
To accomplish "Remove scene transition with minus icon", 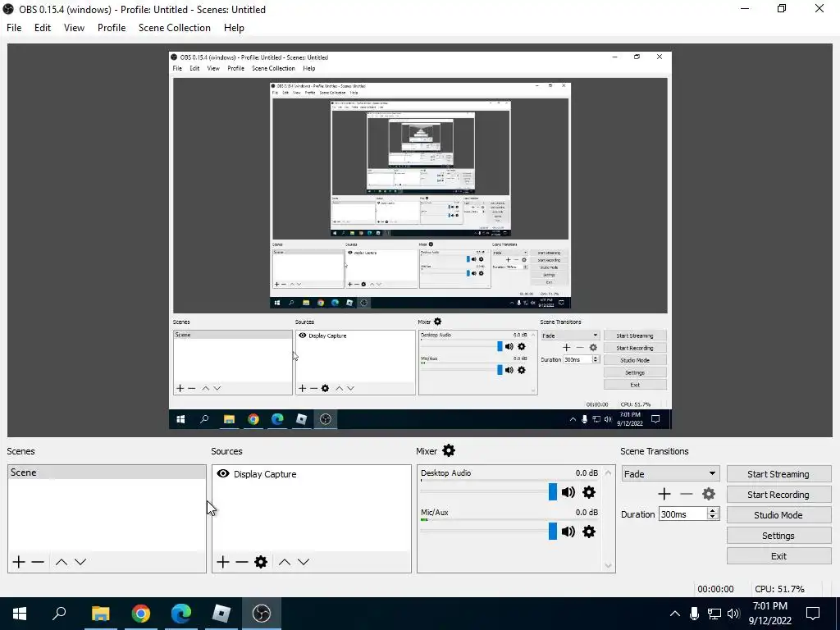I will click(687, 494).
